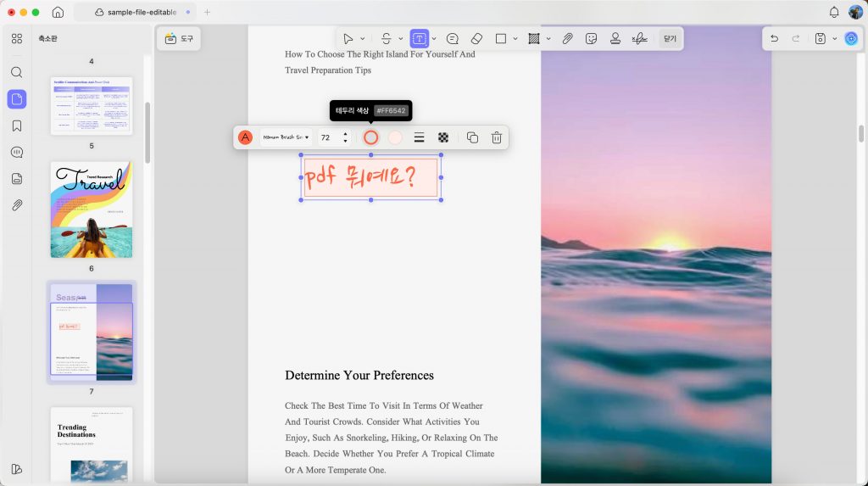The image size is (868, 486).
Task: Toggle the thumbnails panel in left sidebar
Action: (17, 99)
